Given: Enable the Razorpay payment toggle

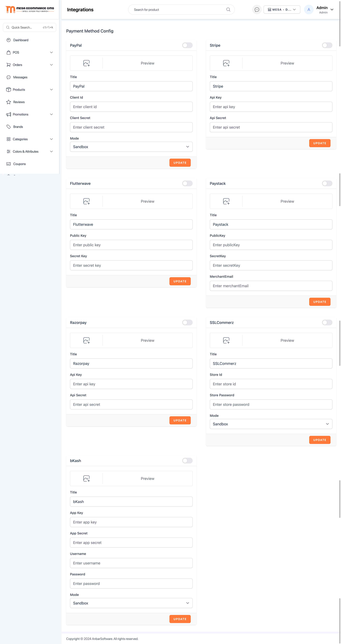Looking at the screenshot, I should [188, 322].
